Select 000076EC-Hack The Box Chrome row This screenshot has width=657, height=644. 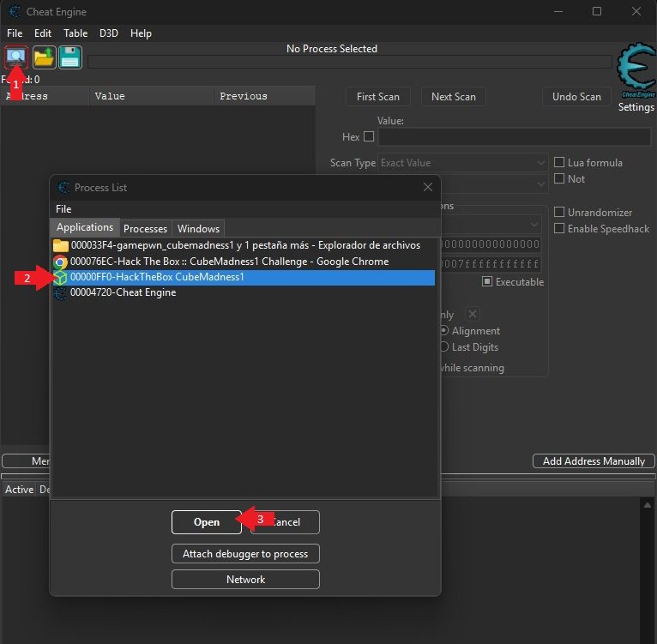[244, 262]
